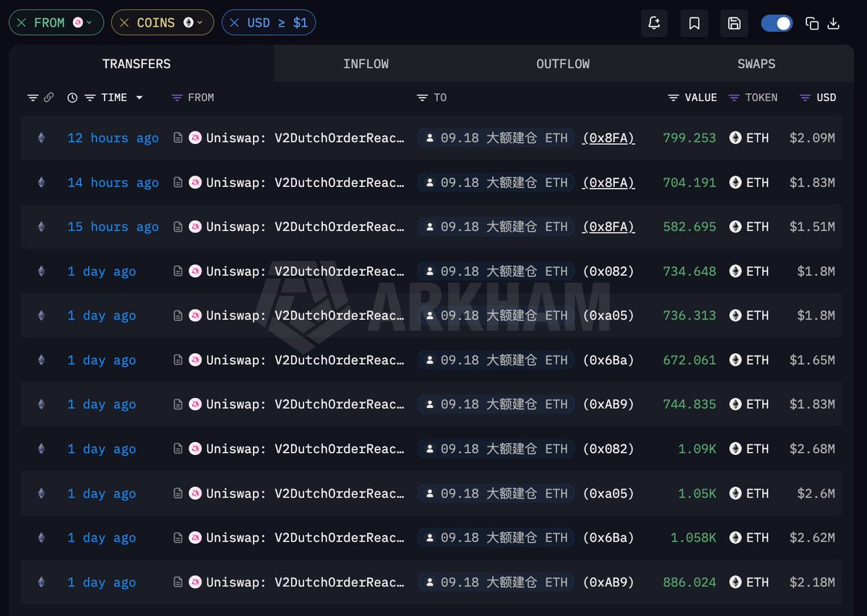Expand the FROM filter chip dropdown
The height and width of the screenshot is (616, 867).
coord(90,23)
